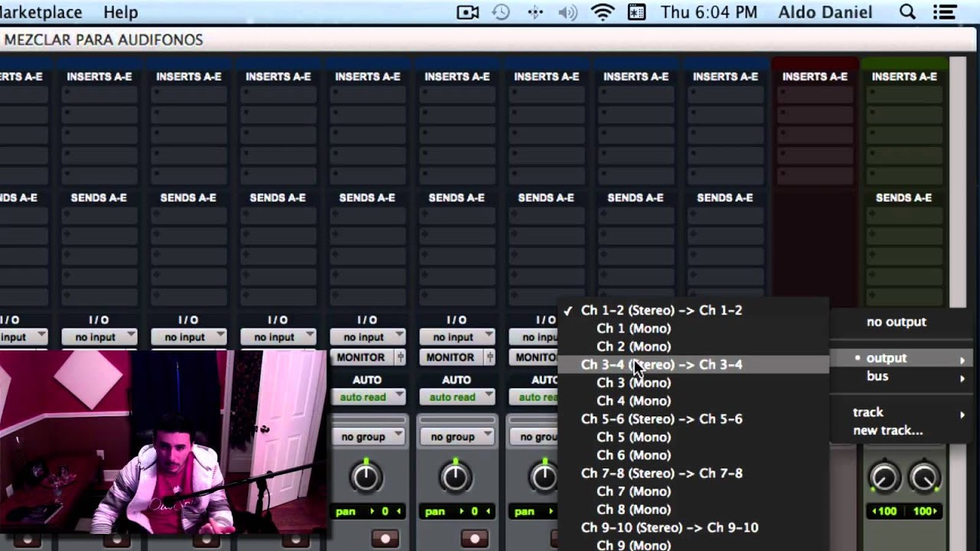Click INSERTS A-E header on the green track
The image size is (980, 551).
(x=904, y=77)
